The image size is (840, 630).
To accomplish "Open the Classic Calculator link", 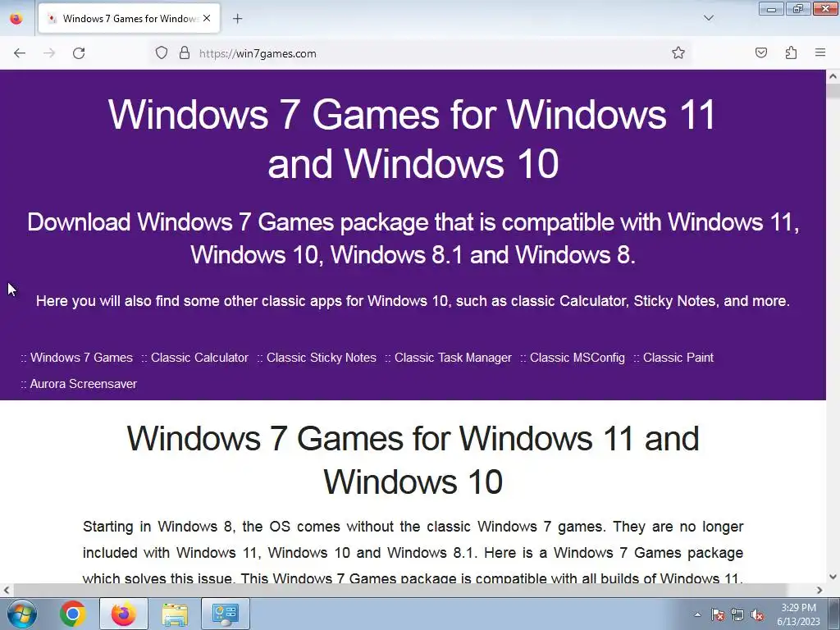I will click(199, 358).
